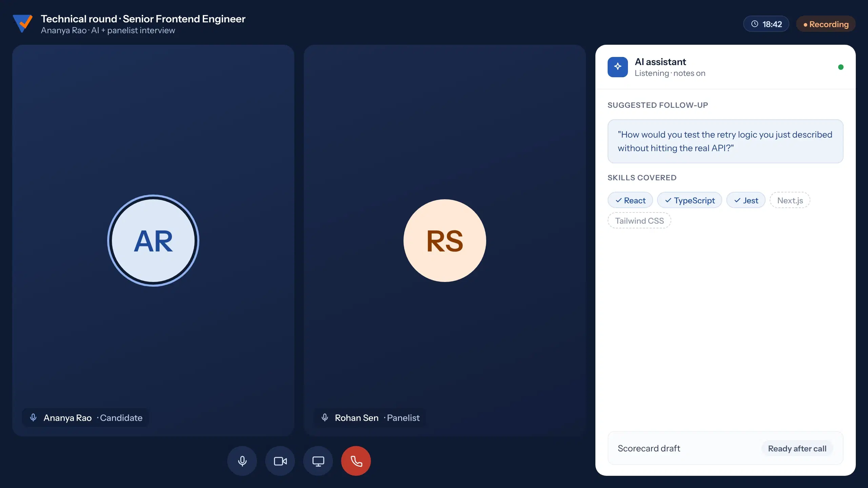Mark Tailwind CSS skill as covered
Image resolution: width=868 pixels, height=488 pixels.
639,221
